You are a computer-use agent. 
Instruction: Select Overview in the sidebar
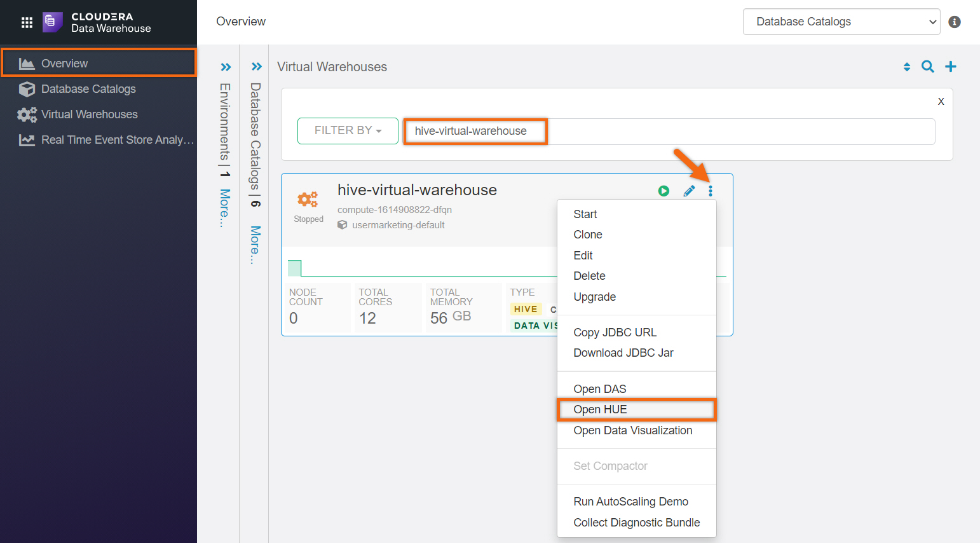point(99,63)
